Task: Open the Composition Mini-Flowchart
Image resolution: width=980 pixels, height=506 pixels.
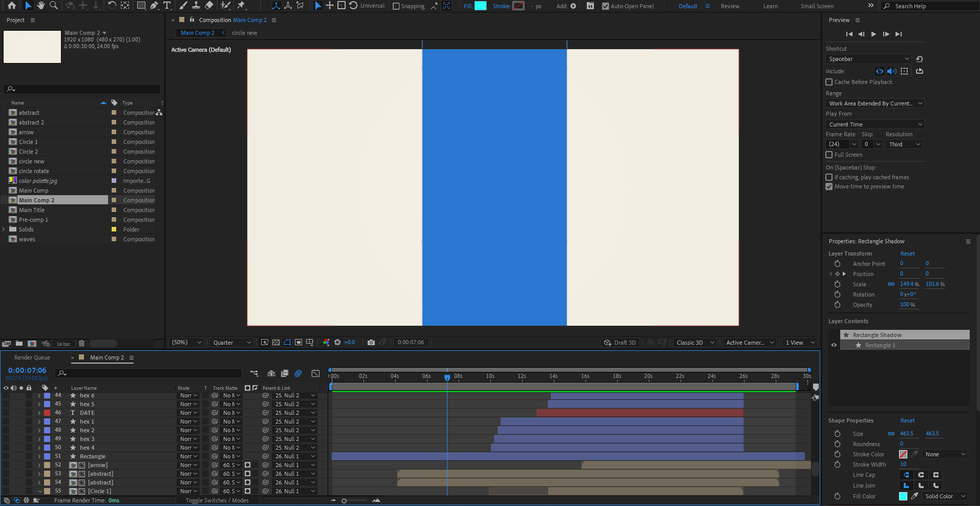Action: (254, 373)
